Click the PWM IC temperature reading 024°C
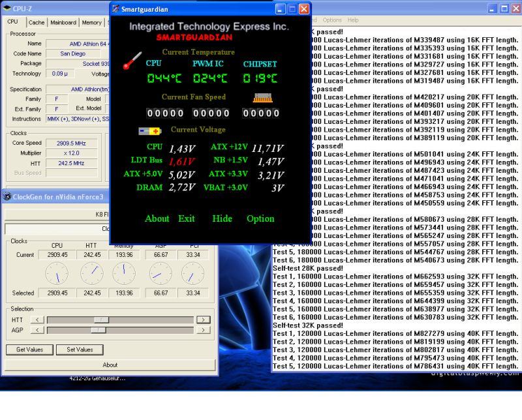 [x=210, y=78]
